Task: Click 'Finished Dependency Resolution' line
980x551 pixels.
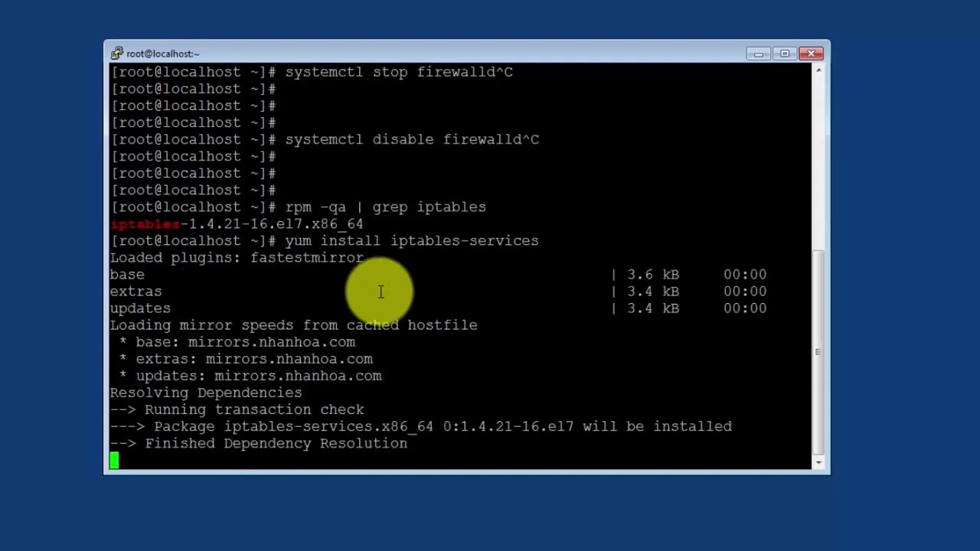Action: [x=259, y=443]
